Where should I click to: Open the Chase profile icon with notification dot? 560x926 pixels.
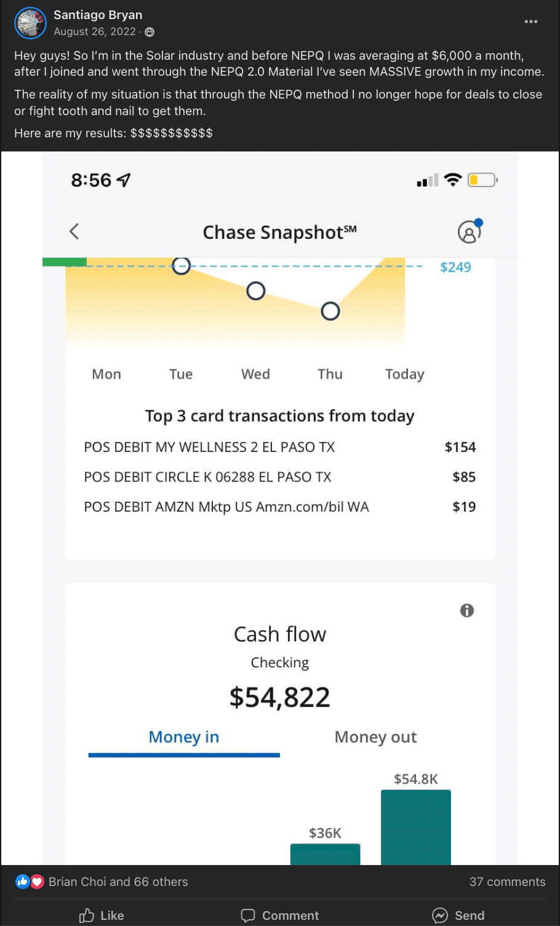click(x=469, y=231)
